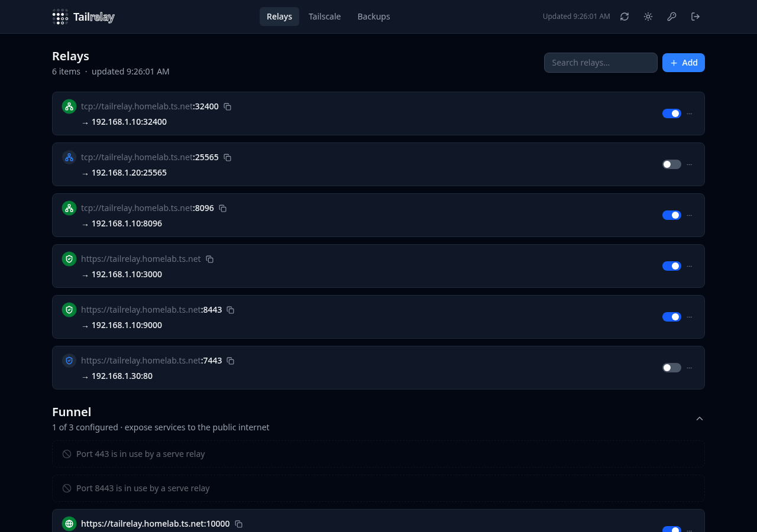Copy the https relay URL for port 7443

pos(231,361)
